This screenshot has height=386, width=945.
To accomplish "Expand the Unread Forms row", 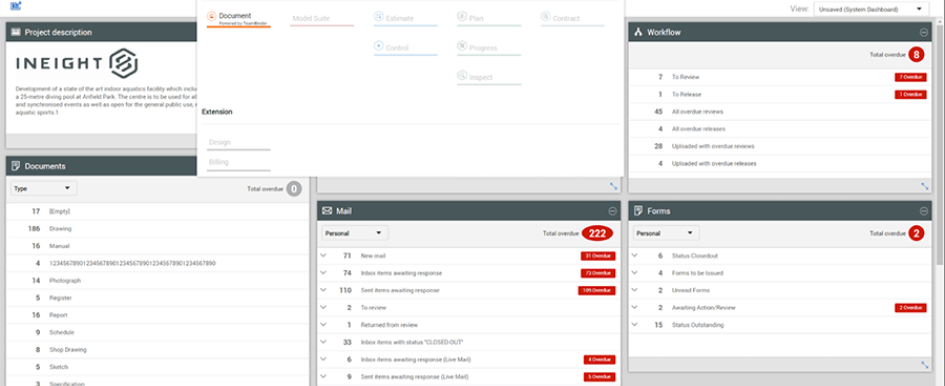I will coord(635,290).
